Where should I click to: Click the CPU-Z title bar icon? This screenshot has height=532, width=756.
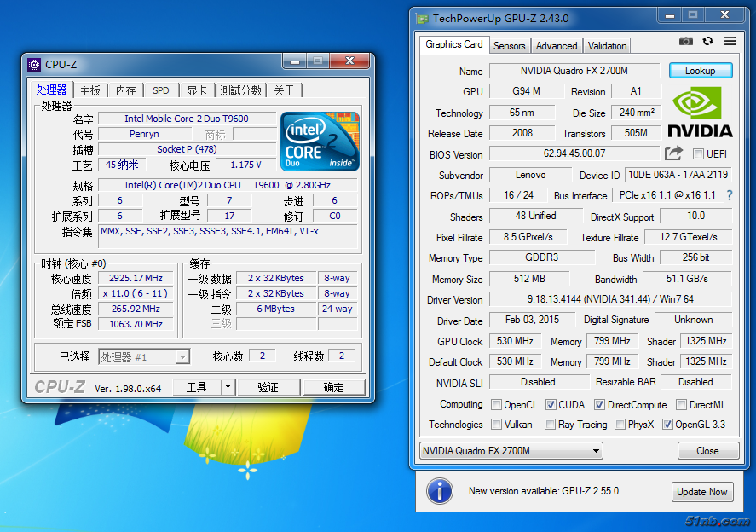click(34, 64)
